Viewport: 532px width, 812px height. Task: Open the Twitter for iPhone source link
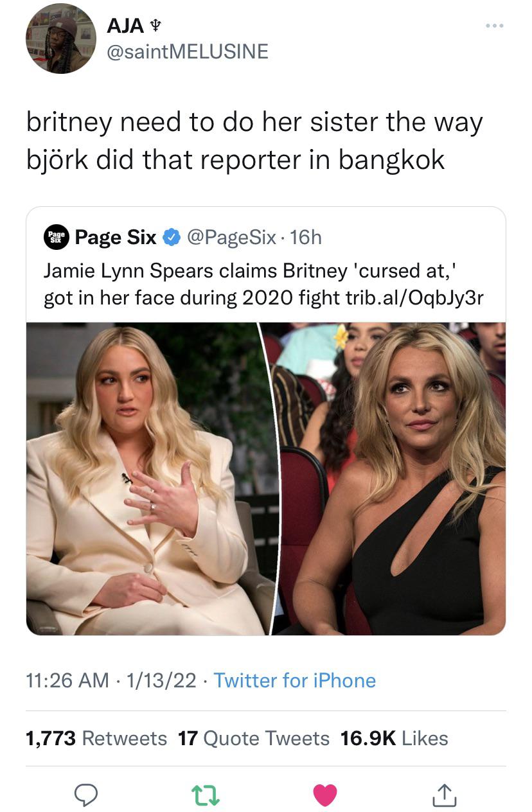(294, 680)
